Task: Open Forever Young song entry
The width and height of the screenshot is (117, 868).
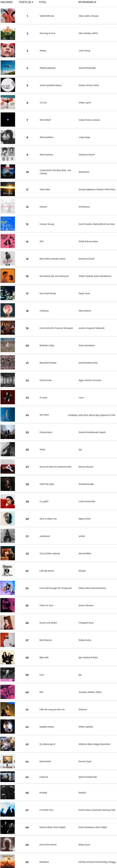Action: point(47,224)
